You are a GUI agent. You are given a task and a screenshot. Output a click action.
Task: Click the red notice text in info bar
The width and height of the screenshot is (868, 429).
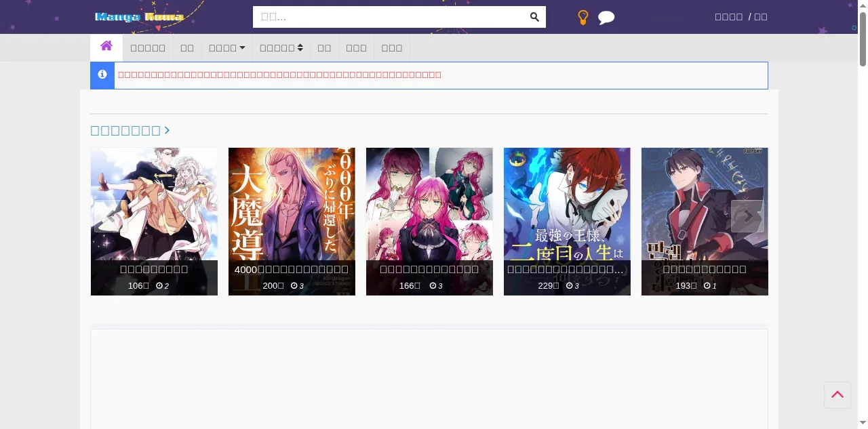tap(279, 75)
